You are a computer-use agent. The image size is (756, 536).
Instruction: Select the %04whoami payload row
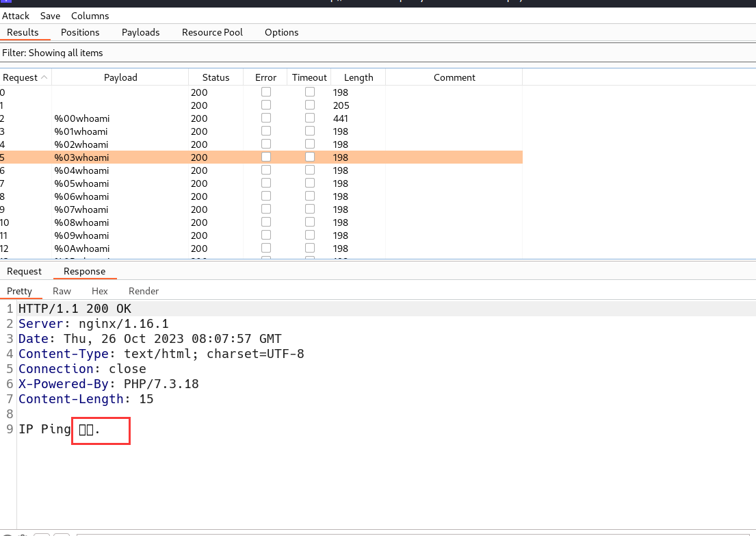tap(261, 170)
